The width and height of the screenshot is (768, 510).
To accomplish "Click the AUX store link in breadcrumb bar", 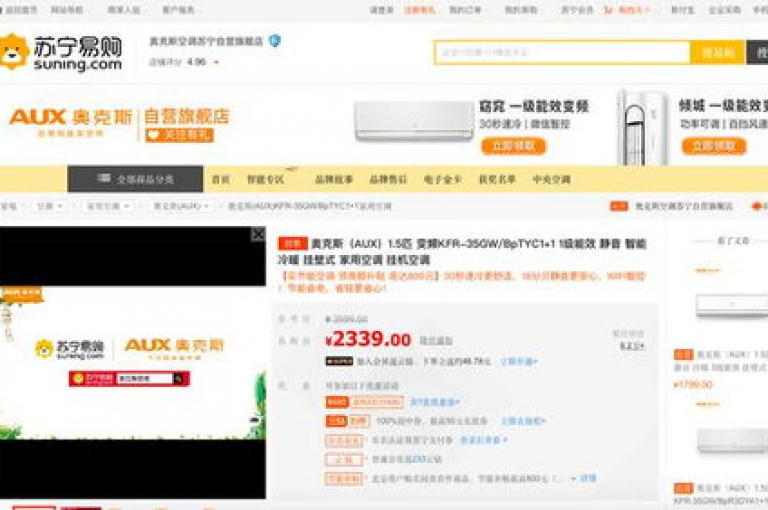I will (684, 206).
